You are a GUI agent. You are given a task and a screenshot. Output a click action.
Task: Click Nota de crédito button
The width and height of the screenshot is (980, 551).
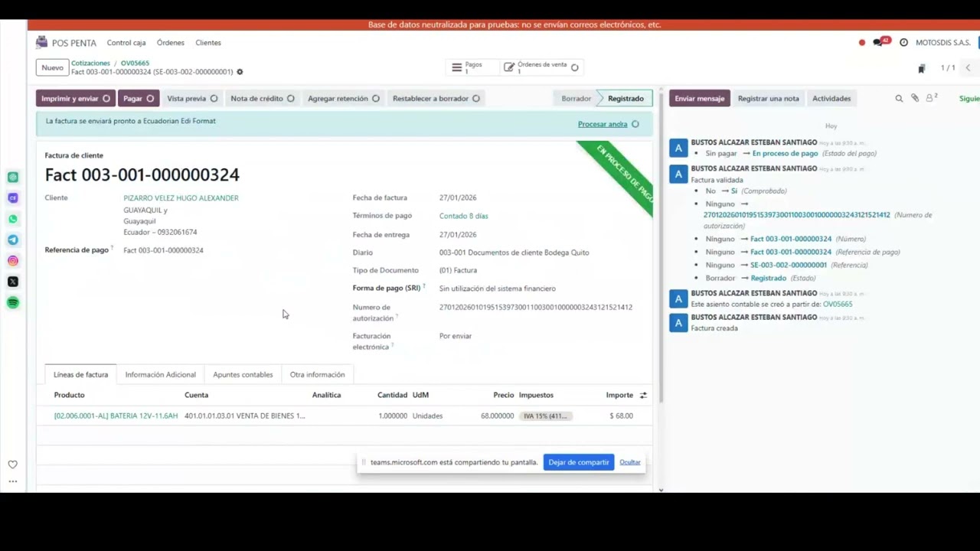click(263, 98)
